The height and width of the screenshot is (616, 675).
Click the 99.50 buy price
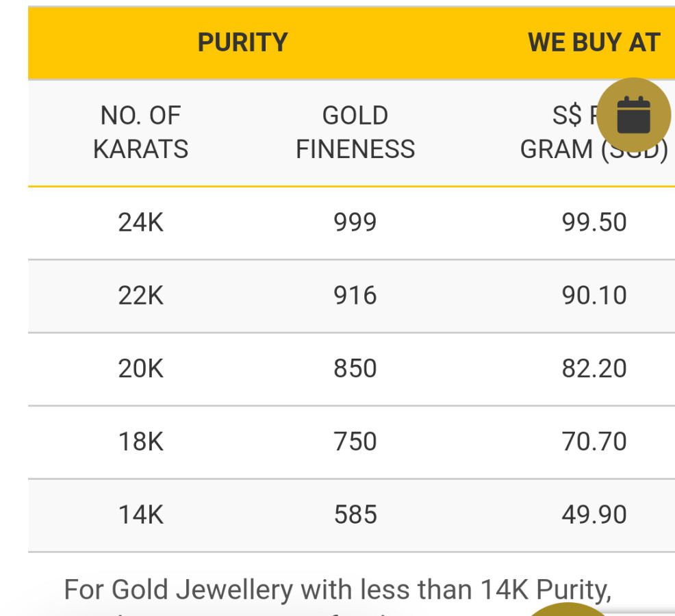pyautogui.click(x=594, y=222)
